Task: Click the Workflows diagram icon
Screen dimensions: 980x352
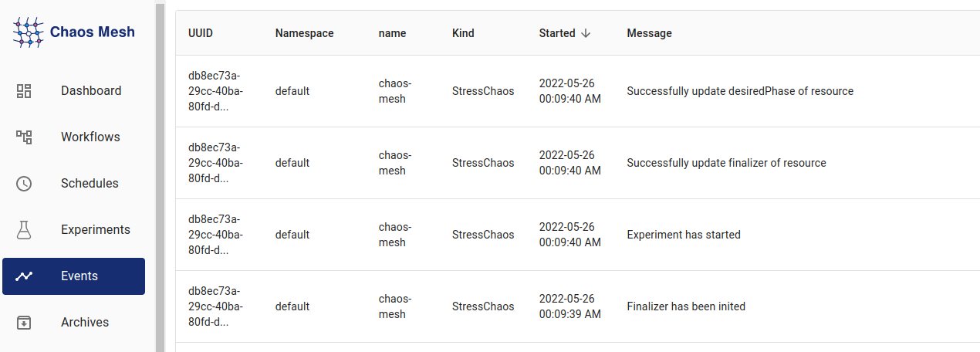Action: 24,137
